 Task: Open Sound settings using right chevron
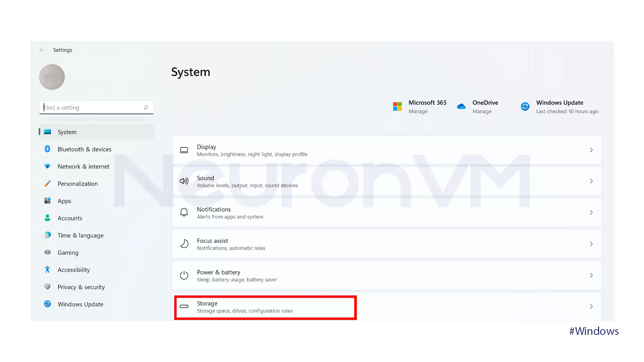[591, 181]
